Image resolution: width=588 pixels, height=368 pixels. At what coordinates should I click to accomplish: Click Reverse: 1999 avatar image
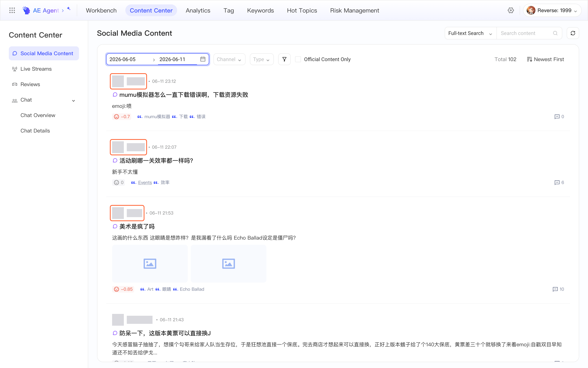[x=531, y=10]
